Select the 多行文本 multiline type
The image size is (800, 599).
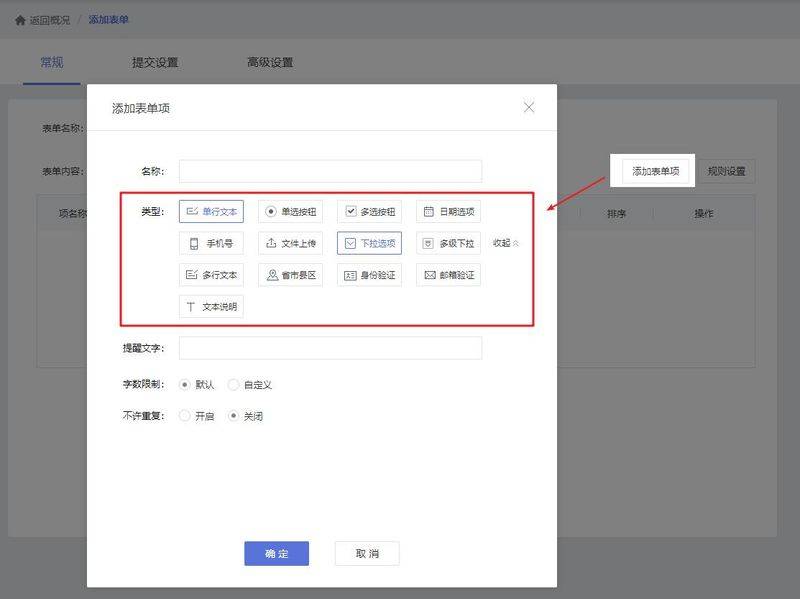point(211,275)
